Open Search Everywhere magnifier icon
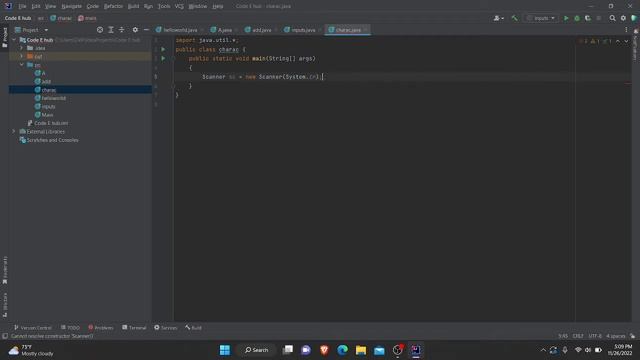This screenshot has width=640, height=360. click(x=612, y=18)
